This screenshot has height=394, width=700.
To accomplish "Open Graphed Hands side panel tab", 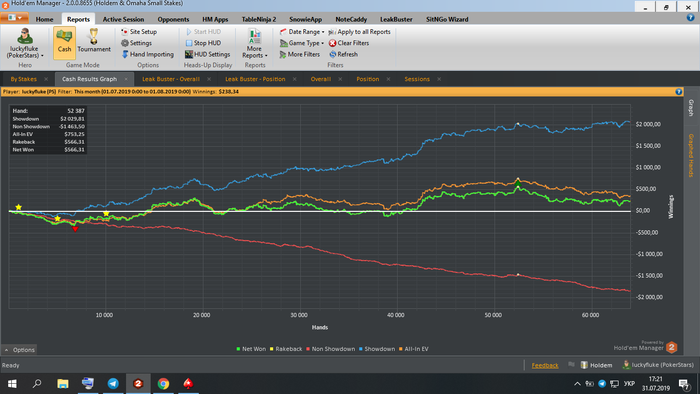I will click(x=691, y=155).
